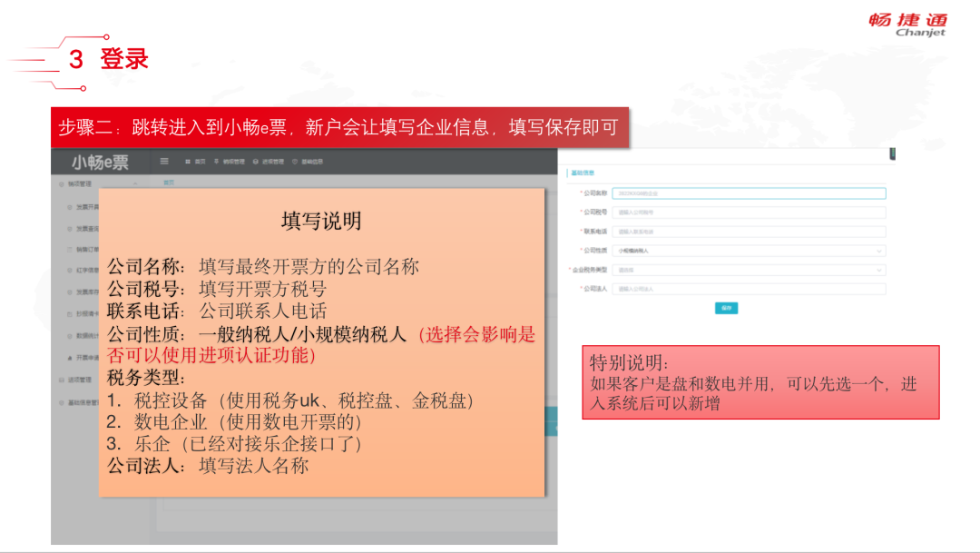Click the 小畅e票 logo title
980x553 pixels.
(x=100, y=163)
